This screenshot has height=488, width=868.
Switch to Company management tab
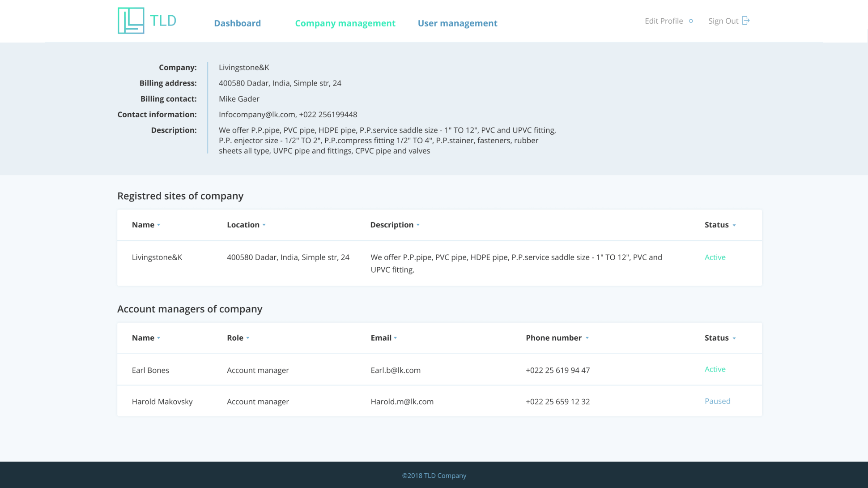coord(345,23)
